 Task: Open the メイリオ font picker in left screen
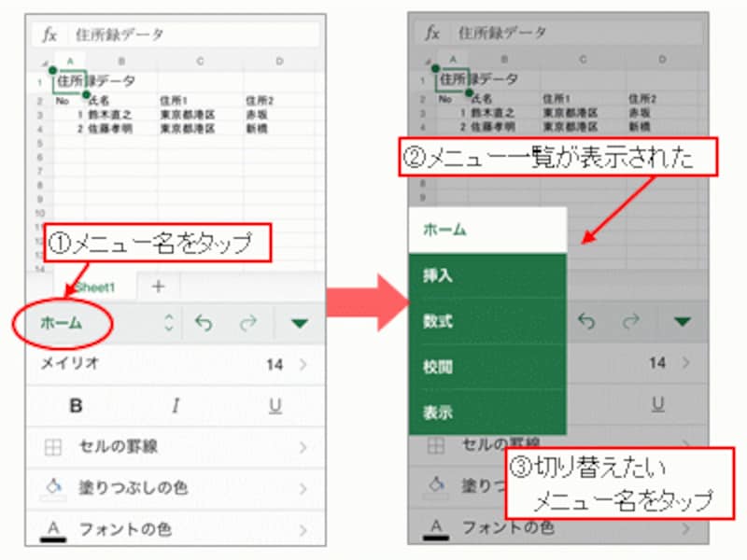point(70,363)
